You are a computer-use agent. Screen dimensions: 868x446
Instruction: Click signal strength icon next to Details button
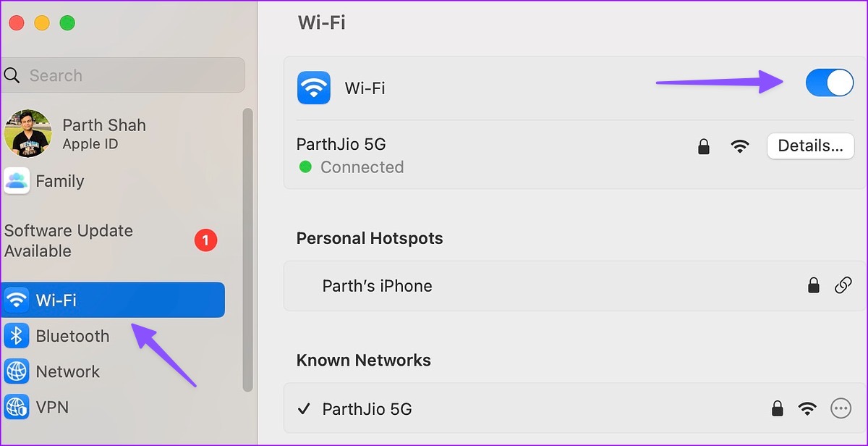739,147
